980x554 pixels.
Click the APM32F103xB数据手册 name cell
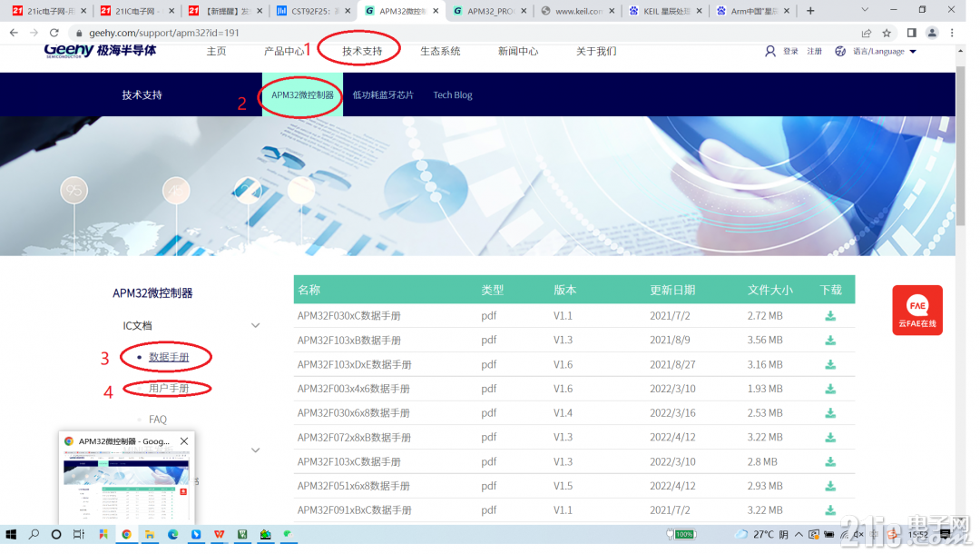[348, 341]
